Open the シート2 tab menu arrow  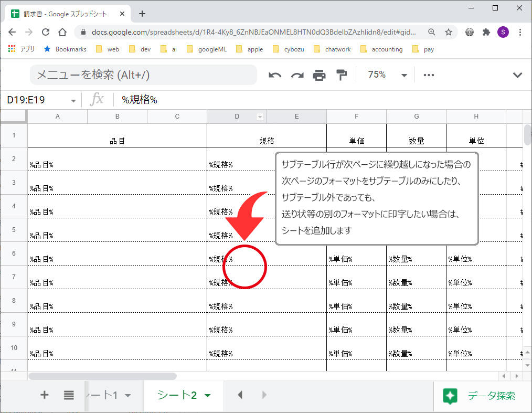[208, 396]
